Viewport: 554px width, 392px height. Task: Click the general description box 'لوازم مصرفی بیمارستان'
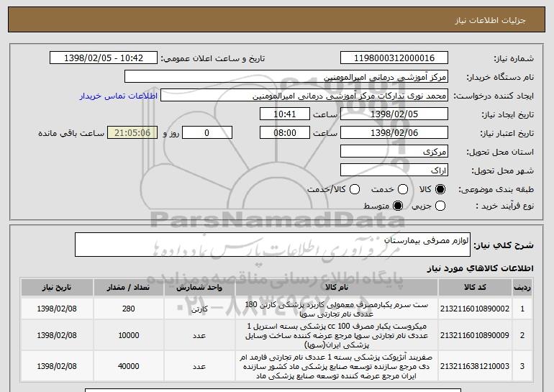(273, 245)
